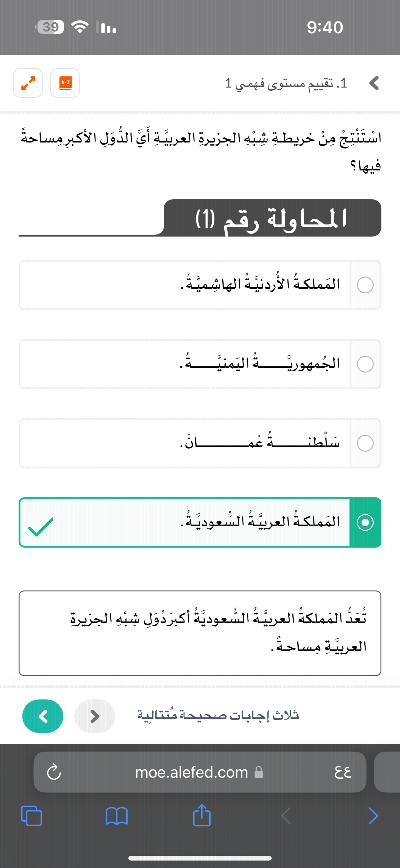
Task: Select the Sultanate of Oman radio button
Action: [365, 443]
